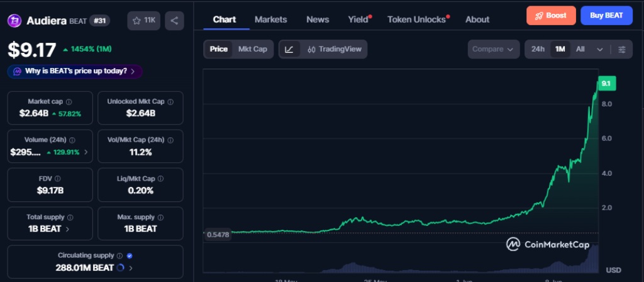Add BEAT to watchlist with star button
Viewport: 644px width, 282px height.
(x=144, y=21)
